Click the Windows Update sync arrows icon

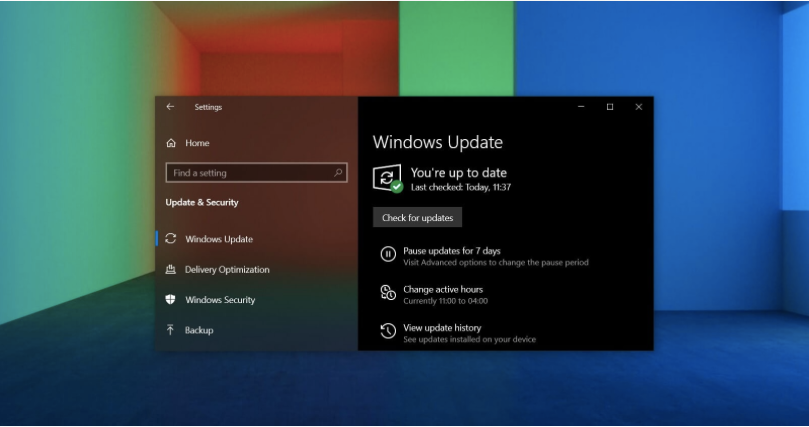coord(171,239)
